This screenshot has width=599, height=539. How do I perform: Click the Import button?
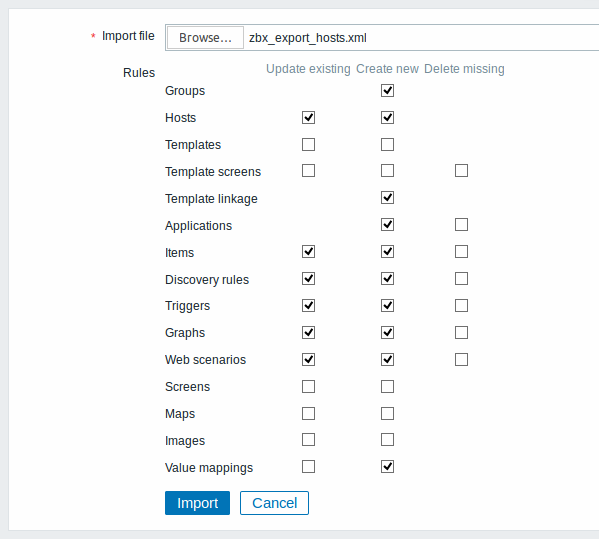click(197, 503)
